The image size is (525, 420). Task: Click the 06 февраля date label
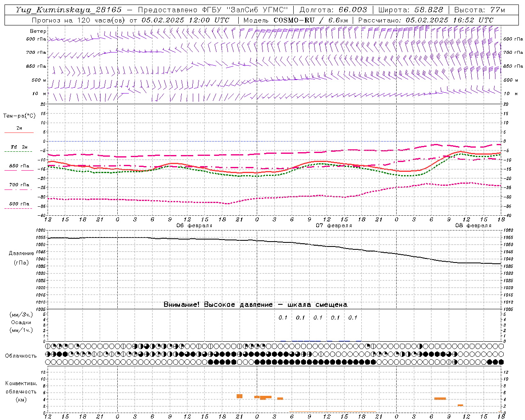pyautogui.click(x=194, y=226)
